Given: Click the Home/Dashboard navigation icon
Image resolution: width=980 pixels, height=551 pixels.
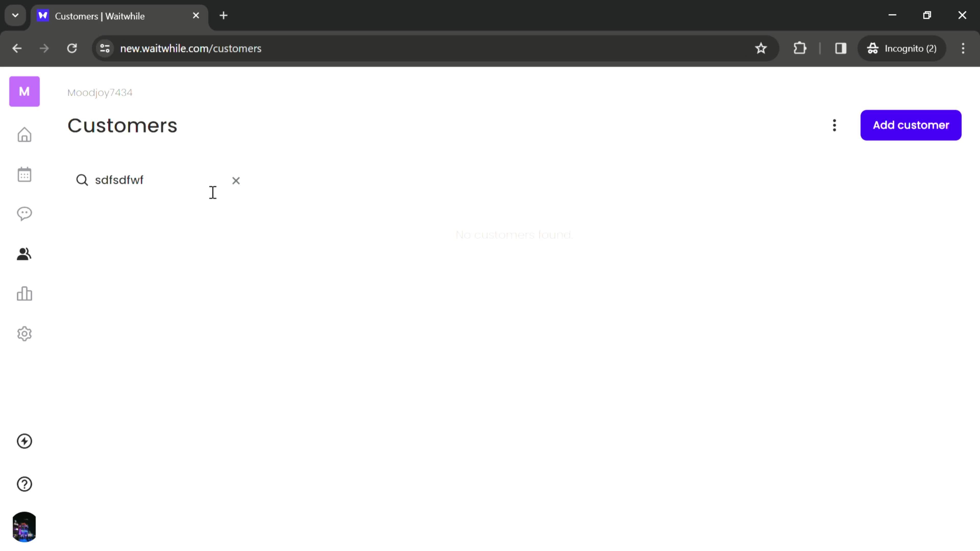Looking at the screenshot, I should [x=24, y=134].
